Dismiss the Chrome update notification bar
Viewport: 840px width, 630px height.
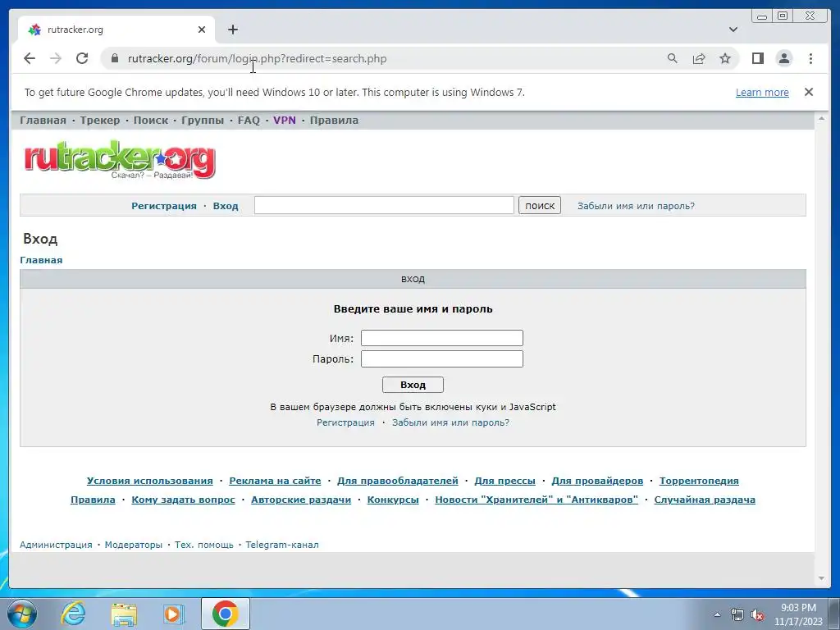809,92
